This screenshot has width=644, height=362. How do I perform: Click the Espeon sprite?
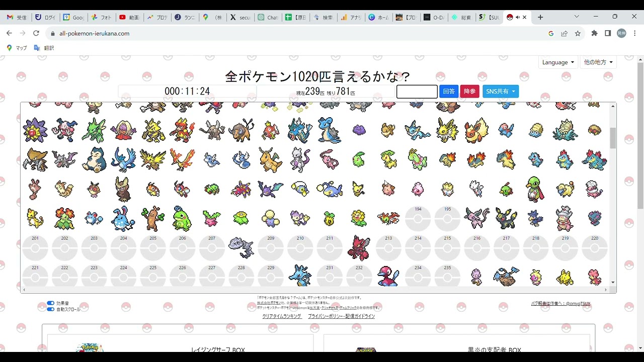tap(476, 218)
